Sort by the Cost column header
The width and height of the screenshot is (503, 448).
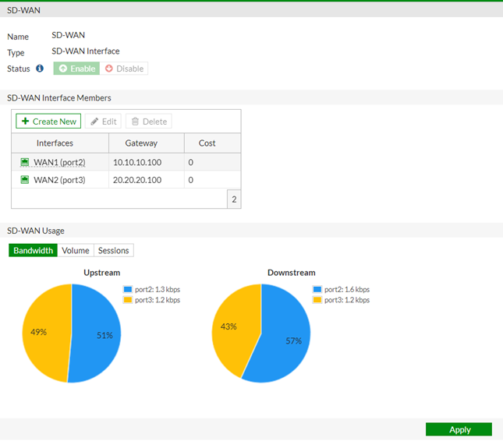pyautogui.click(x=207, y=143)
